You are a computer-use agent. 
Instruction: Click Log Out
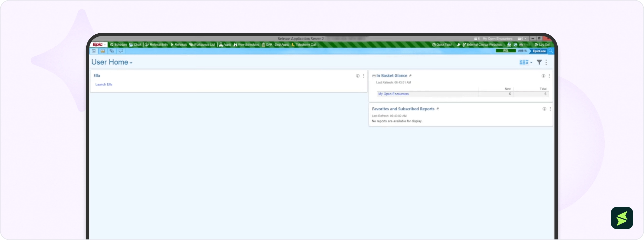(542, 45)
